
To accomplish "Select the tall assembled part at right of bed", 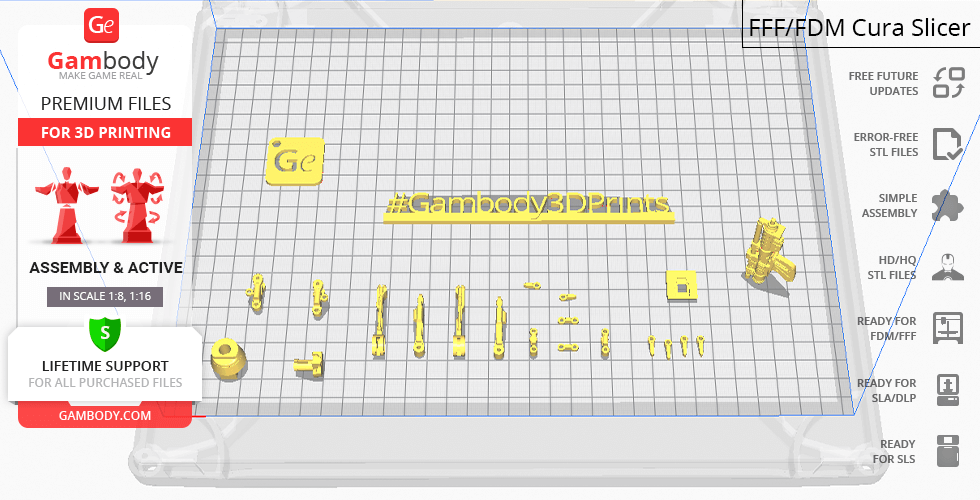I will pos(767,252).
